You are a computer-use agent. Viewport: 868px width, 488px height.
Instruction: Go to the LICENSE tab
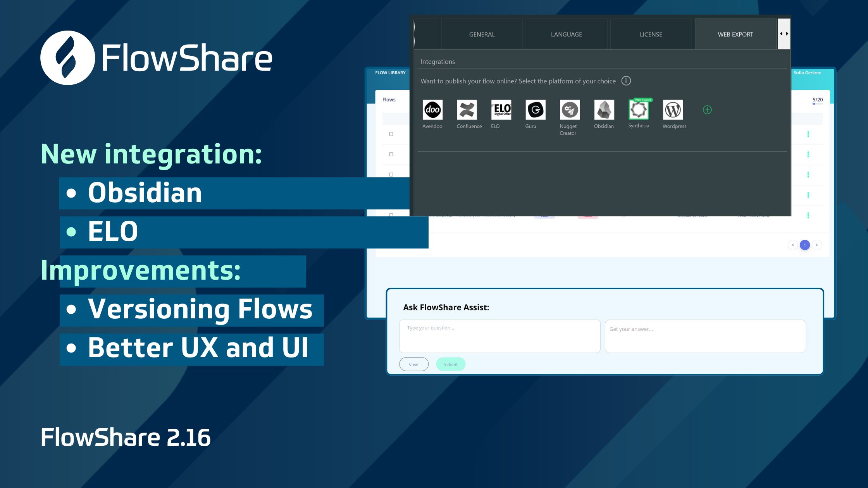coord(651,34)
